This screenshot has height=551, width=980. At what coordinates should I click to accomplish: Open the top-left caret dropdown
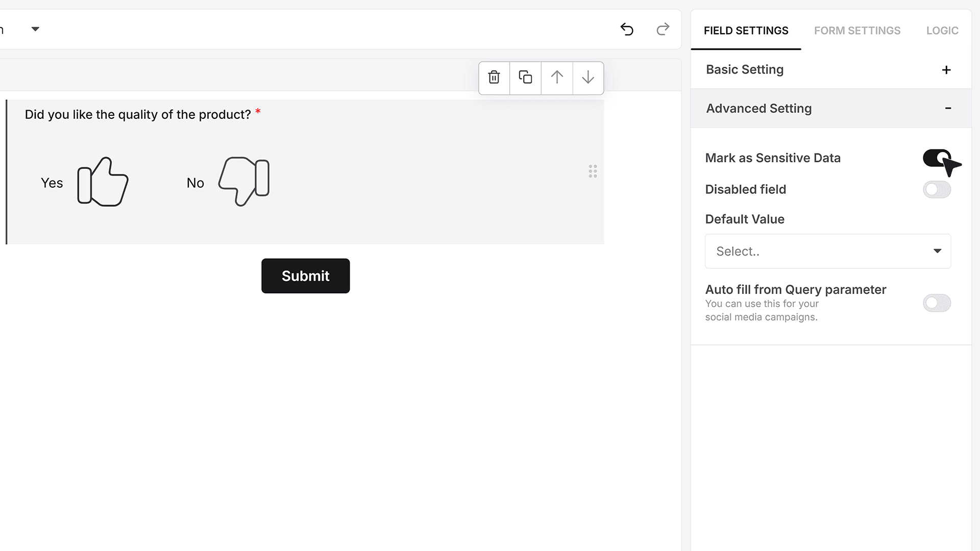pyautogui.click(x=35, y=29)
